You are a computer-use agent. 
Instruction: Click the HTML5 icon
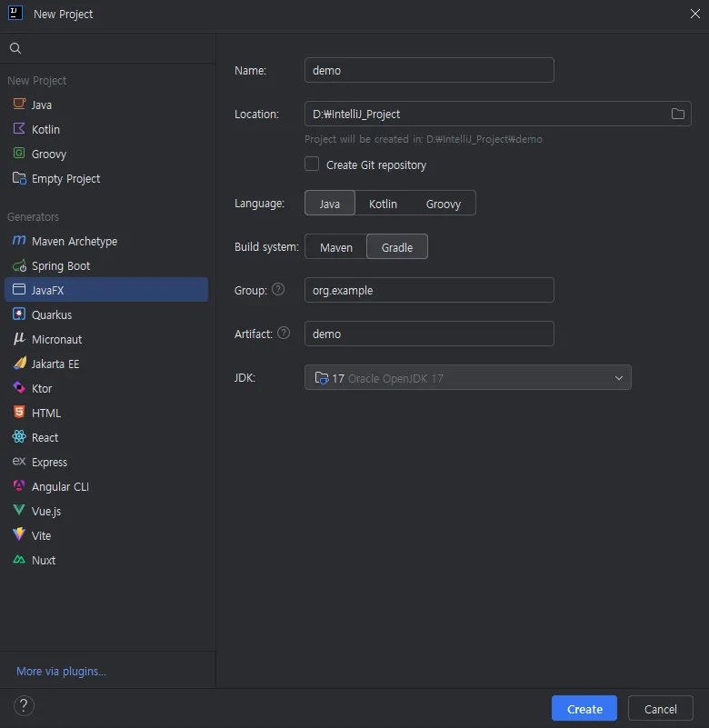pyautogui.click(x=19, y=412)
